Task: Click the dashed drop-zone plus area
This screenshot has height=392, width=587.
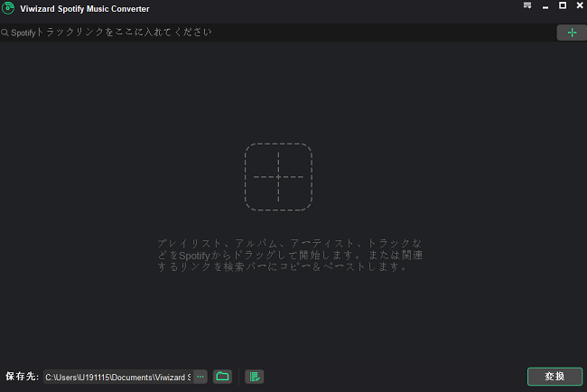Action: coord(278,177)
